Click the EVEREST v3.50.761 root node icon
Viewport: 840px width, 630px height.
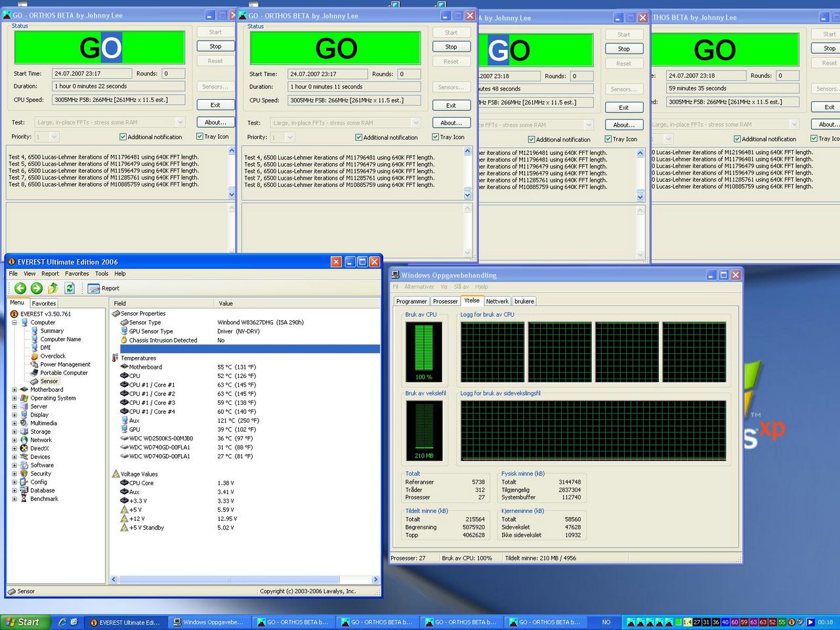[14, 314]
